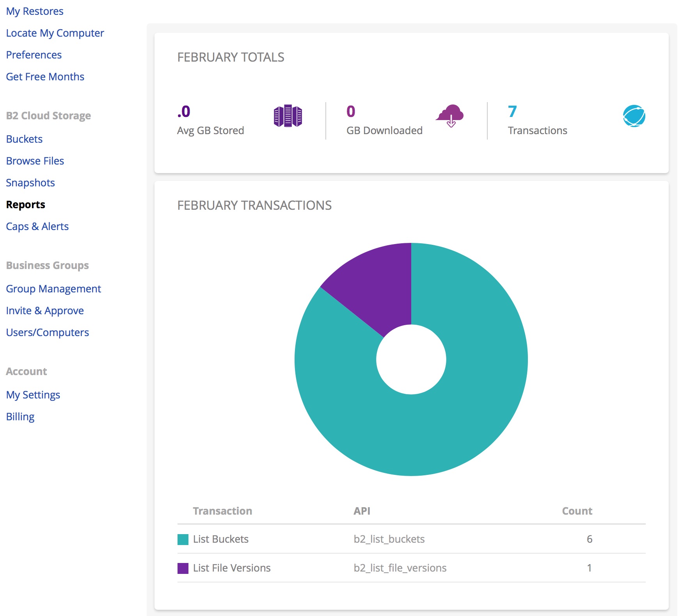Click the Transaction column header
The image size is (682, 616).
point(222,511)
